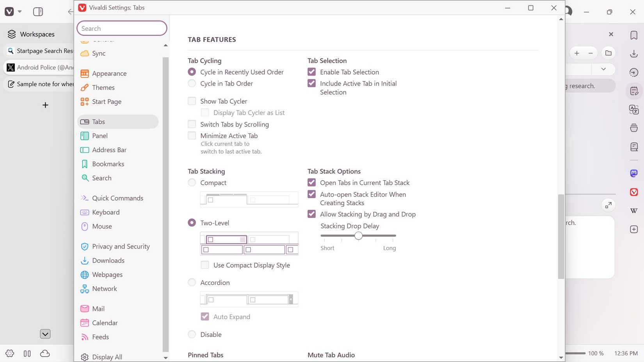The height and width of the screenshot is (362, 644).
Task: Add a new web panel with the plus icon
Action: point(633,229)
